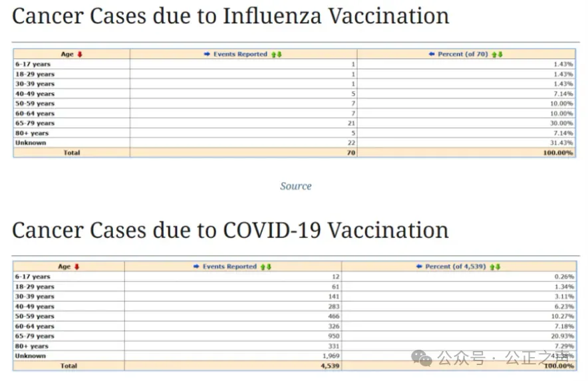Click Events Reported header in Influenza table
The image size is (588, 381).
point(240,55)
